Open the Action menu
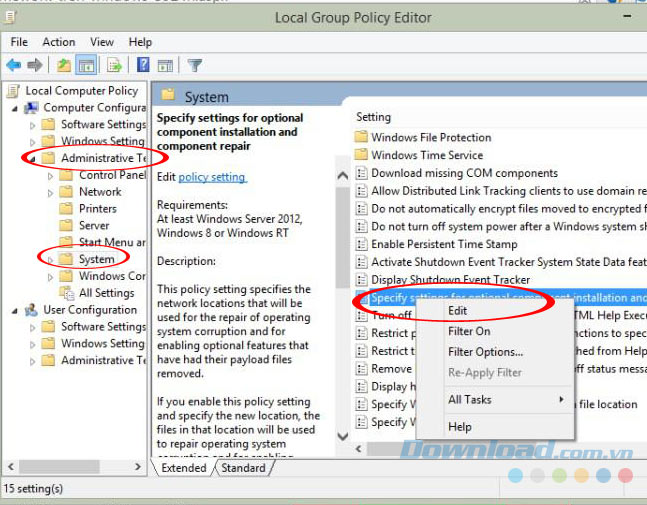647x505 pixels. coord(59,42)
